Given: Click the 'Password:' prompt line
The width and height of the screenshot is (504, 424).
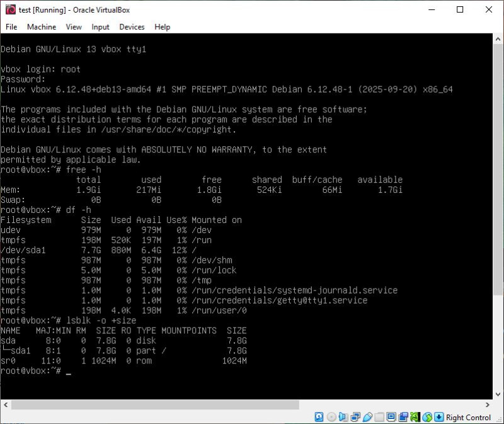Looking at the screenshot, I should [23, 79].
